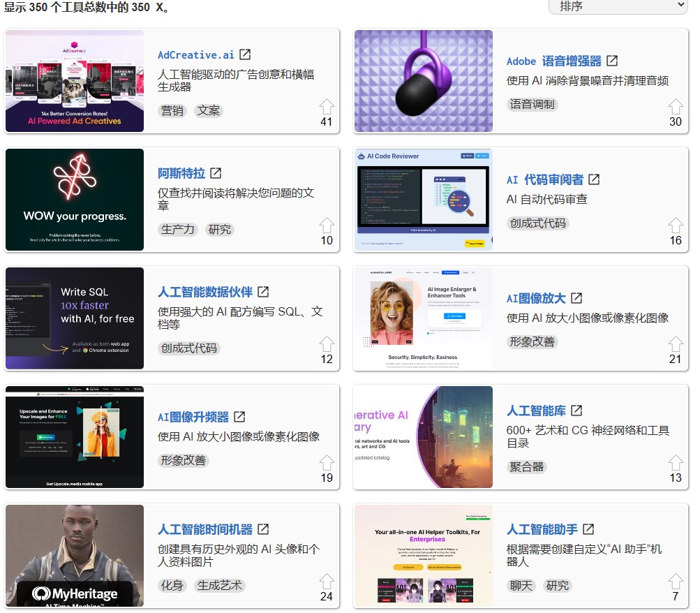
Task: Select the 语音调制 tag
Action: tap(532, 105)
